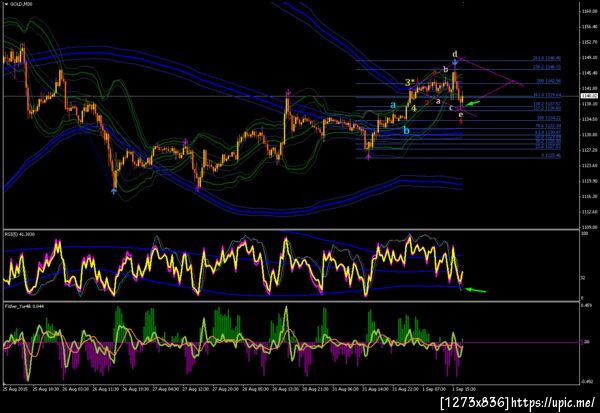Click the magenta arrow below the 31 Aug low
The width and height of the screenshot is (600, 413).
click(x=368, y=157)
